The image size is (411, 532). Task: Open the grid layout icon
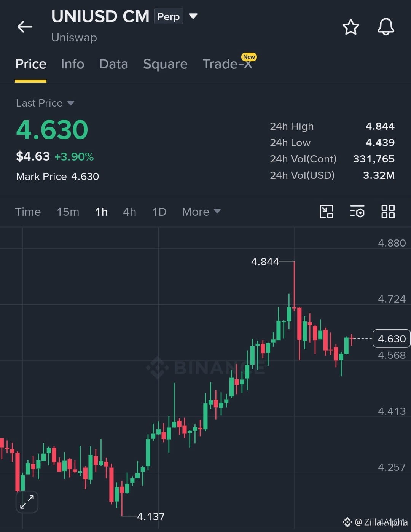(388, 212)
